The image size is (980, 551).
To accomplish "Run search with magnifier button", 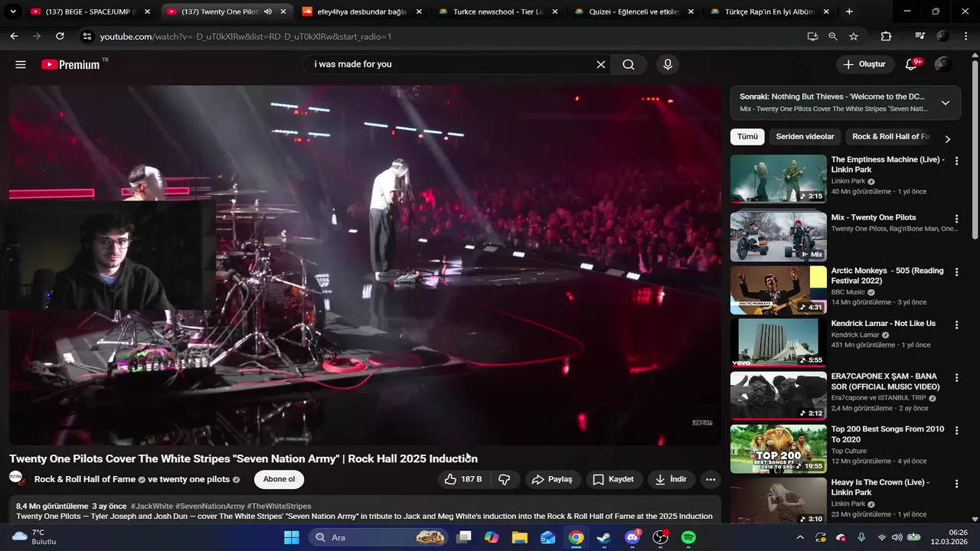I will [x=629, y=64].
